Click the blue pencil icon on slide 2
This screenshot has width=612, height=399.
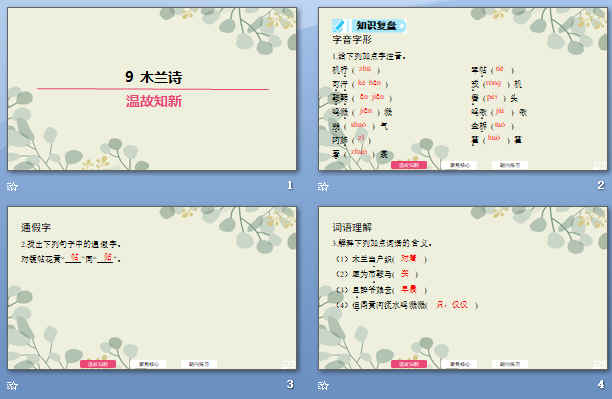point(339,25)
